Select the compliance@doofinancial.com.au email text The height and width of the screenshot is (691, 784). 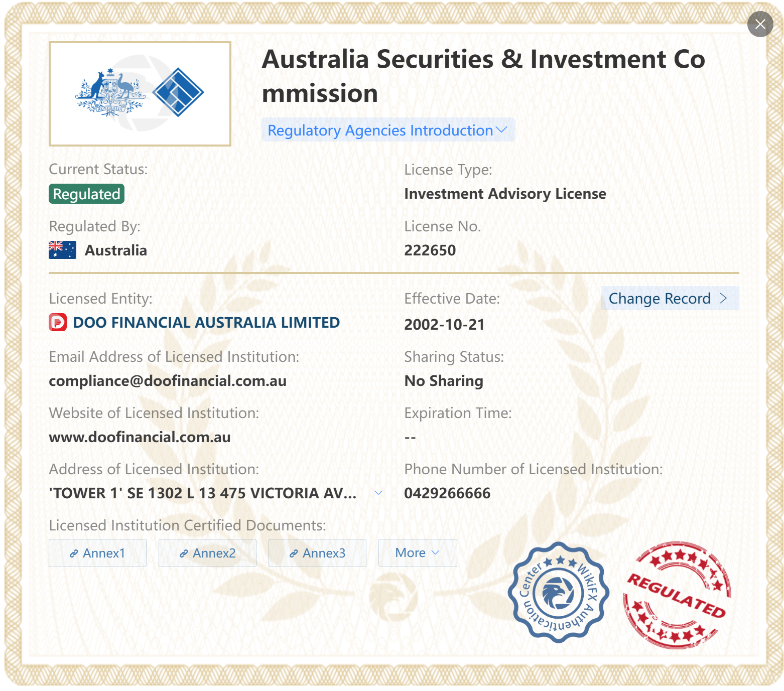coord(168,381)
